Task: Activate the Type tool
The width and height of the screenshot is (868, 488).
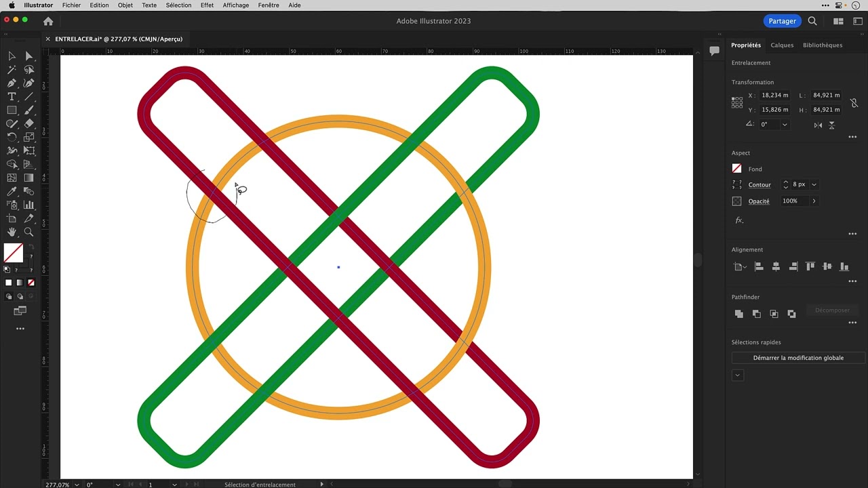Action: pyautogui.click(x=12, y=97)
